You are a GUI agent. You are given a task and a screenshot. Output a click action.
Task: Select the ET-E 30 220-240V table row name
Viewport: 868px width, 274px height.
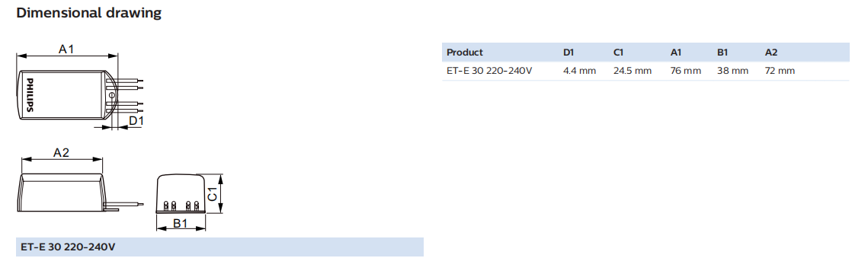click(489, 71)
